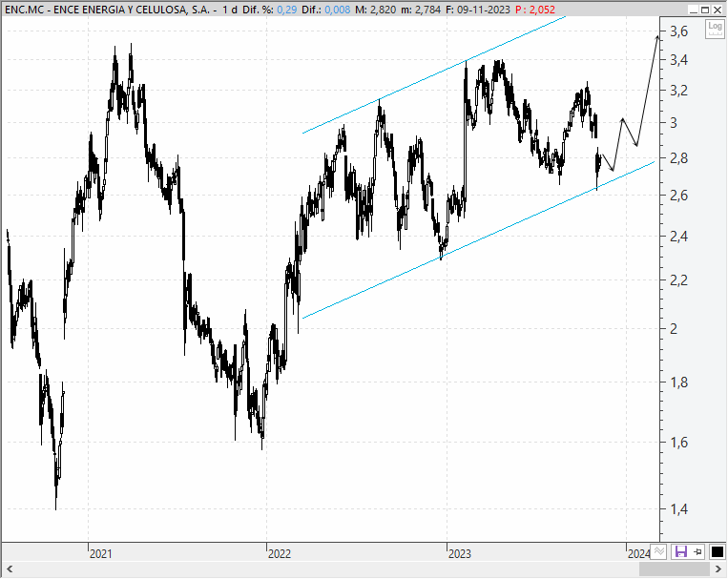728x579 pixels.
Task: Click the 1,6 price axis label
Action: [678, 443]
